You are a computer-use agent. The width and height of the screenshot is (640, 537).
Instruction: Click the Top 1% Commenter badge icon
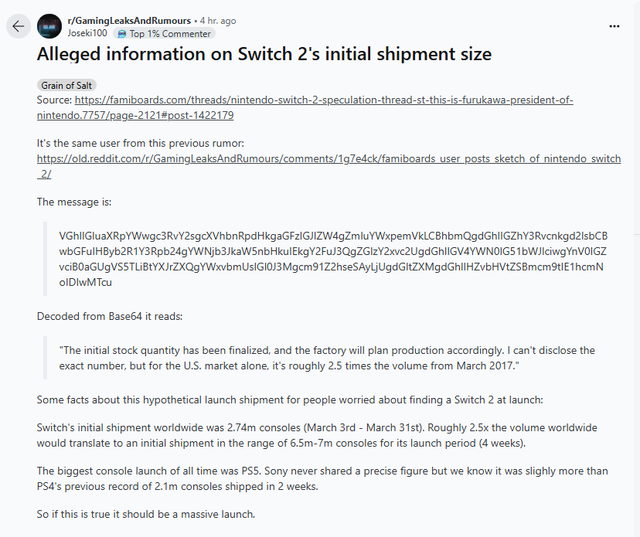(122, 34)
